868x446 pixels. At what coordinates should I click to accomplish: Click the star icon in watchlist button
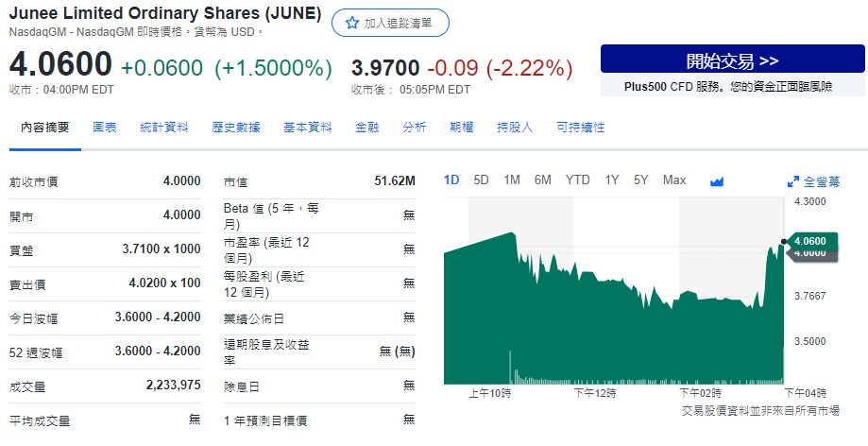pyautogui.click(x=352, y=23)
